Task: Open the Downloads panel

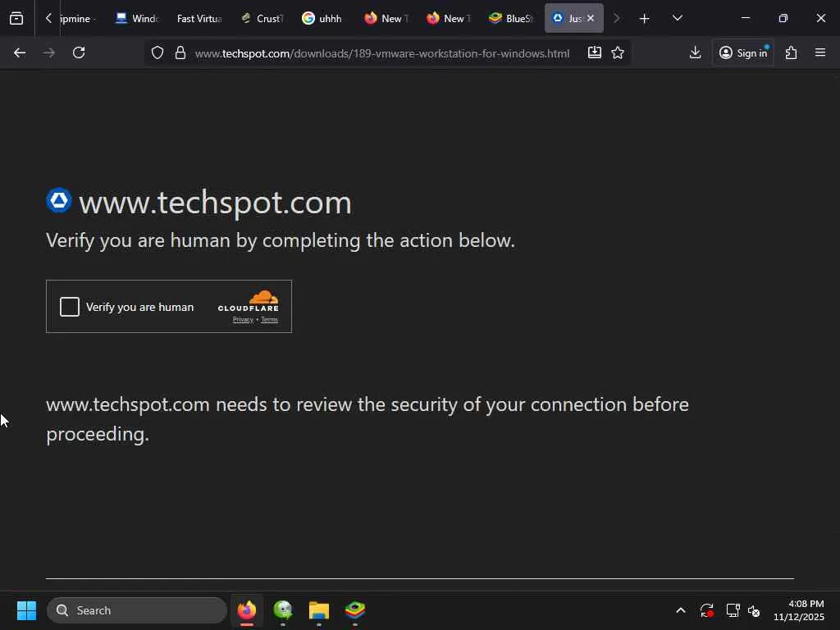Action: (x=695, y=52)
